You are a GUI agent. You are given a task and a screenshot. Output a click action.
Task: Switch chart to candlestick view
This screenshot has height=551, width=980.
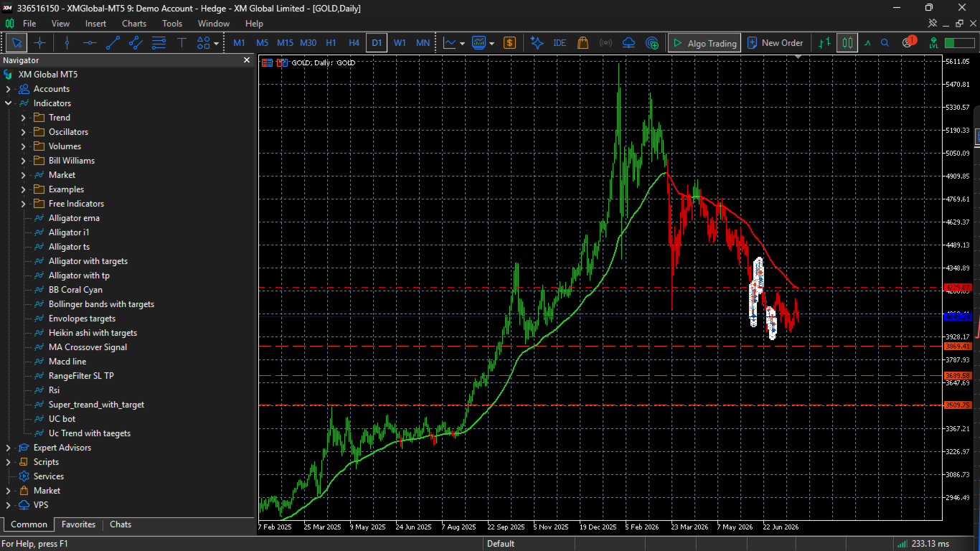(847, 43)
